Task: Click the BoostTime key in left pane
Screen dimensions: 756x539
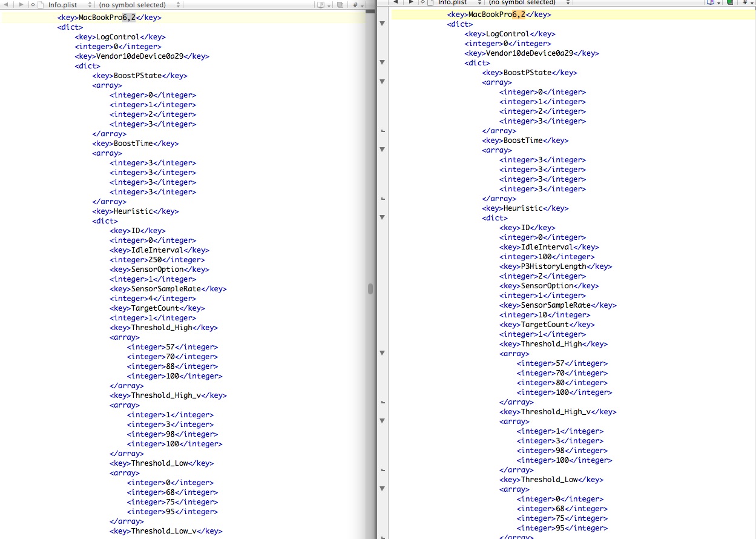Action: pyautogui.click(x=136, y=144)
